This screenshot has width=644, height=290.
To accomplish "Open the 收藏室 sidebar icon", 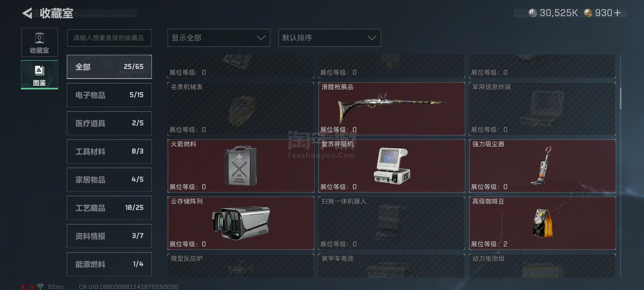I will point(39,42).
